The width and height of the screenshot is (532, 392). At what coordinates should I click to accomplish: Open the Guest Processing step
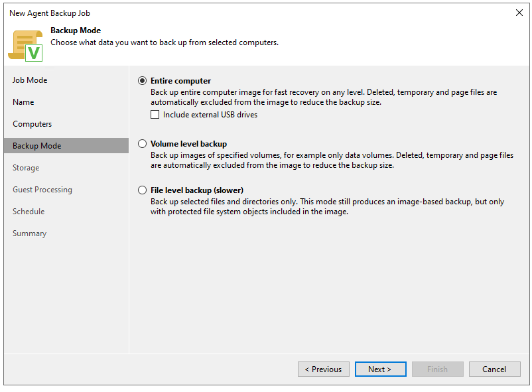(x=42, y=190)
